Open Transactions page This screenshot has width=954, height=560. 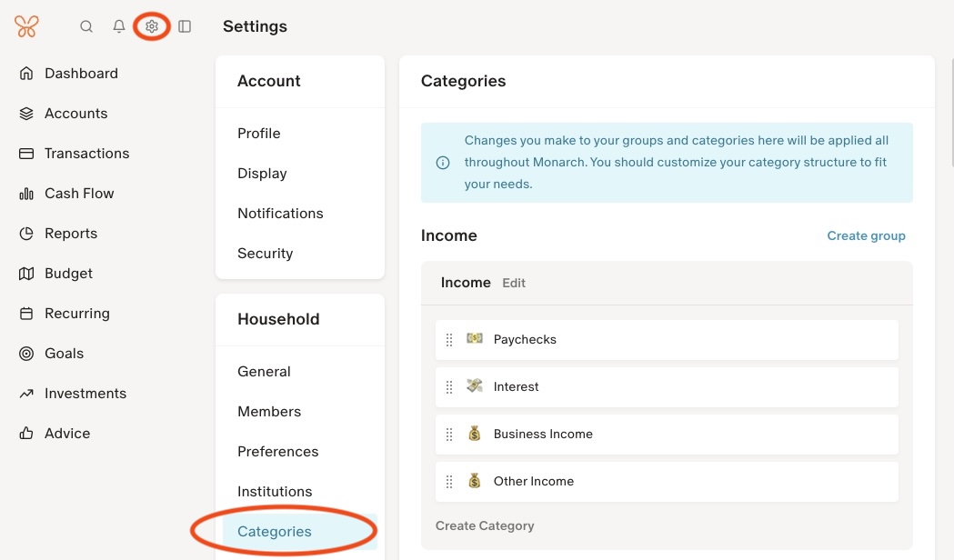pyautogui.click(x=86, y=154)
